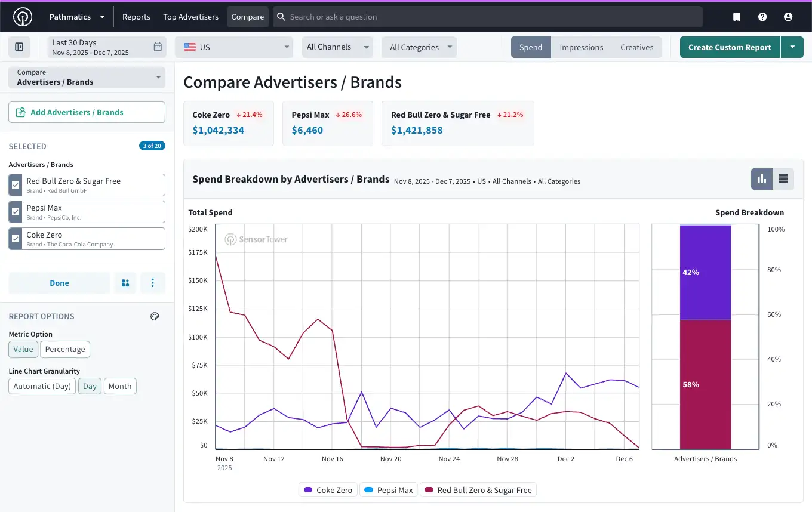
Task: Click the Red Bull crimson legend swatch
Action: tap(429, 490)
